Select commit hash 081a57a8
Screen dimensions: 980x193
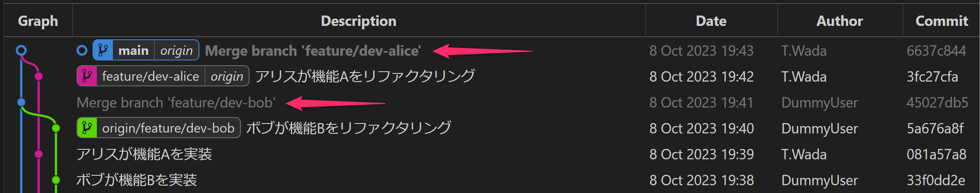click(x=936, y=154)
